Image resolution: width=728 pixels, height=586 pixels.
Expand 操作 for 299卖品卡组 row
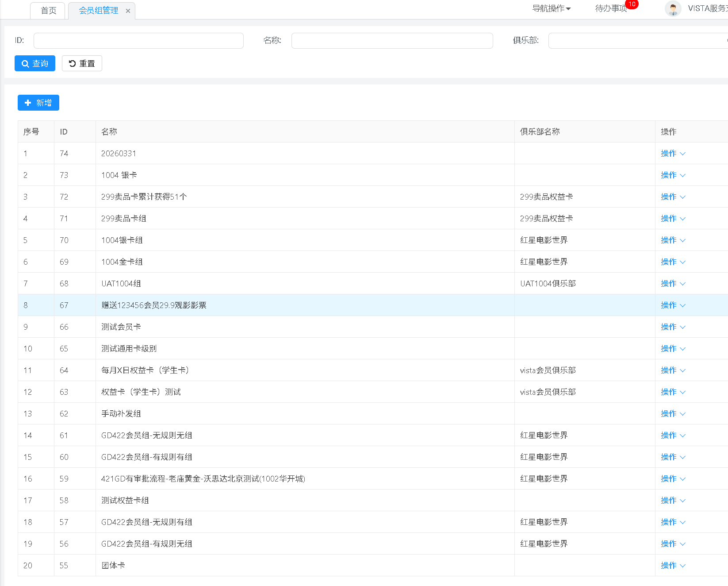pyautogui.click(x=673, y=219)
